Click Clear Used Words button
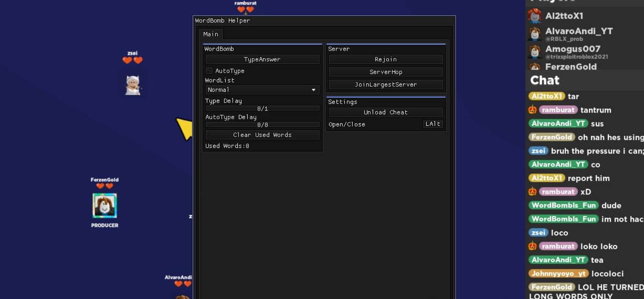 coord(262,135)
